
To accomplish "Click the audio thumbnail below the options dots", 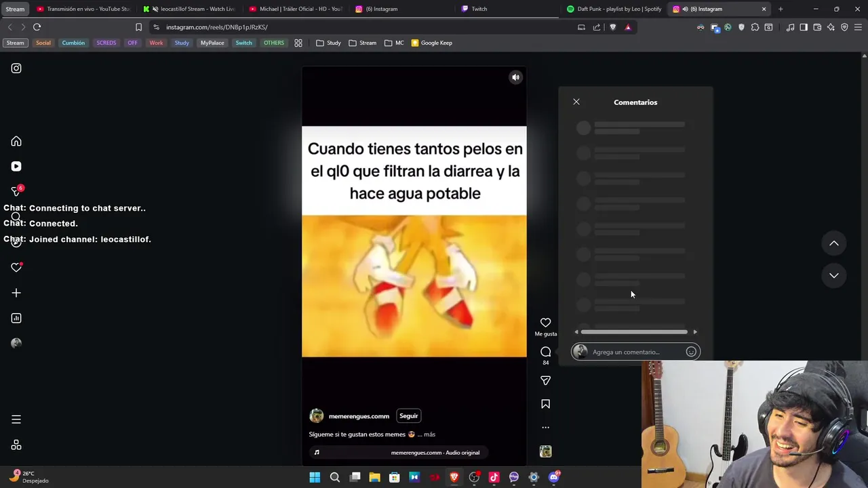I will [545, 451].
